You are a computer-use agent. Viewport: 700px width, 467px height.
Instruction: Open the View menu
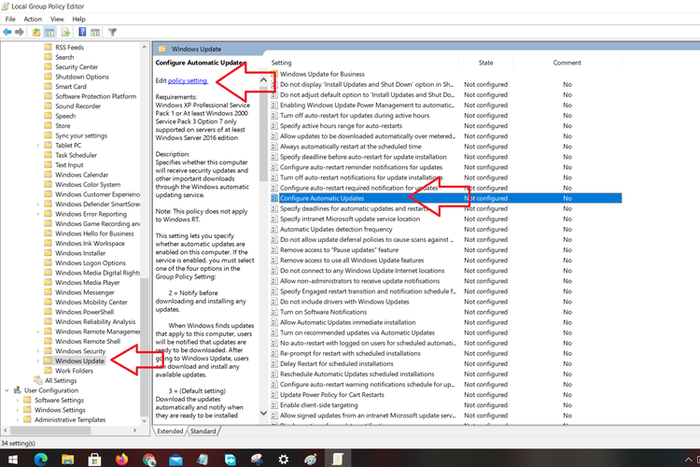pos(57,19)
